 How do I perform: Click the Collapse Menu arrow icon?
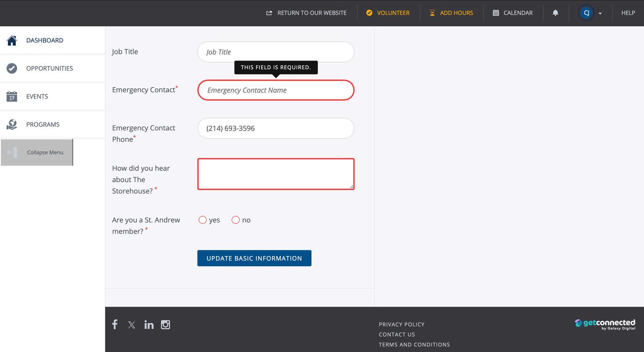[x=12, y=153]
